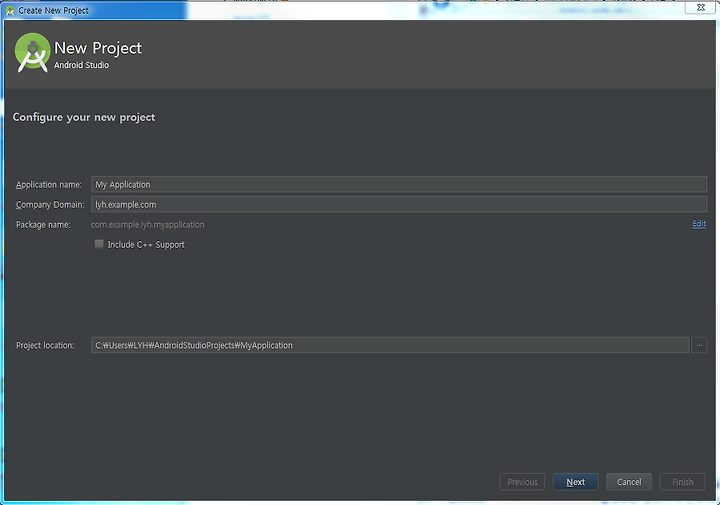
Task: Click the Cancel button
Action: tap(629, 482)
